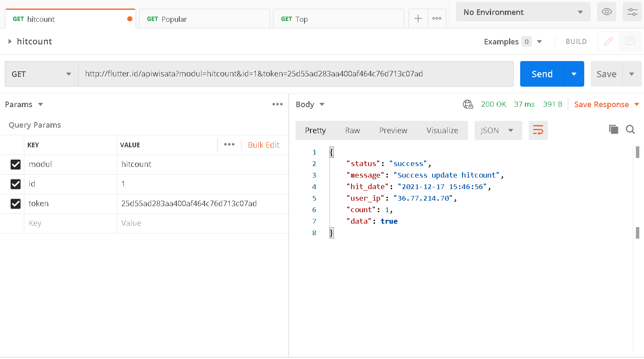The width and height of the screenshot is (644, 359).
Task: Open manage environments settings icon
Action: 632,12
